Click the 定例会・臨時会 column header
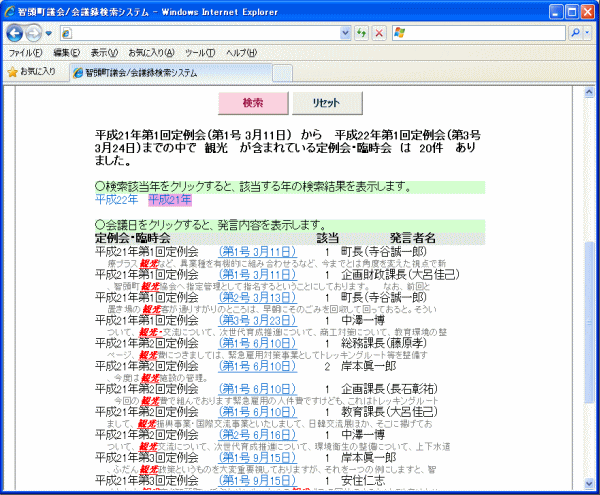This screenshot has height=495, width=600. coord(132,238)
